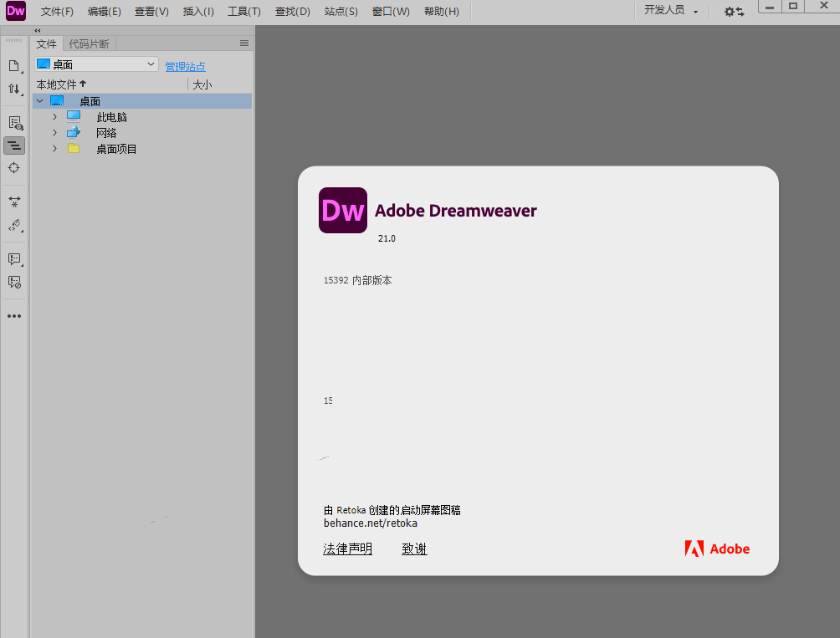Click the format source code brush icon
The height and width of the screenshot is (638, 840).
[15, 225]
